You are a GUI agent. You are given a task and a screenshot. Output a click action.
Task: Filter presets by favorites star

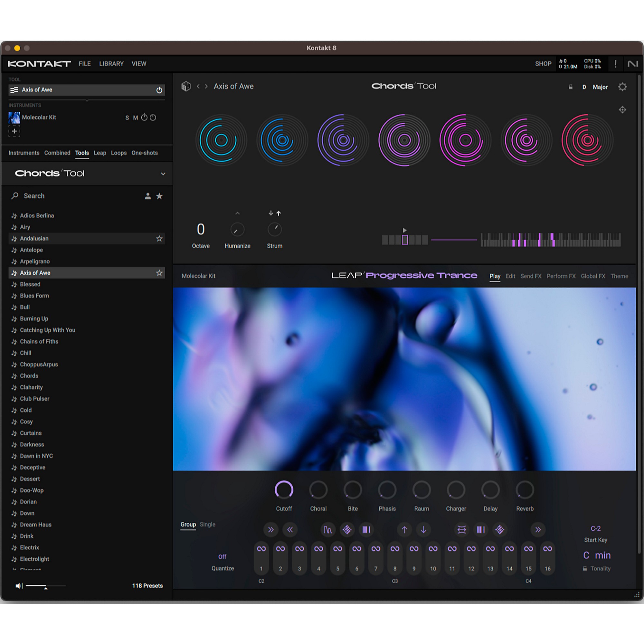coord(159,196)
